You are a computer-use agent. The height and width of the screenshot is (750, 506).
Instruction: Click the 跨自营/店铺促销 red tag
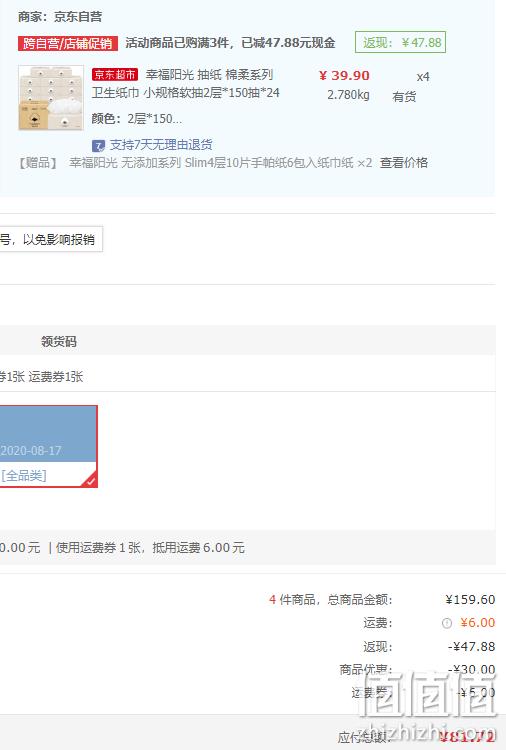[x=67, y=44]
